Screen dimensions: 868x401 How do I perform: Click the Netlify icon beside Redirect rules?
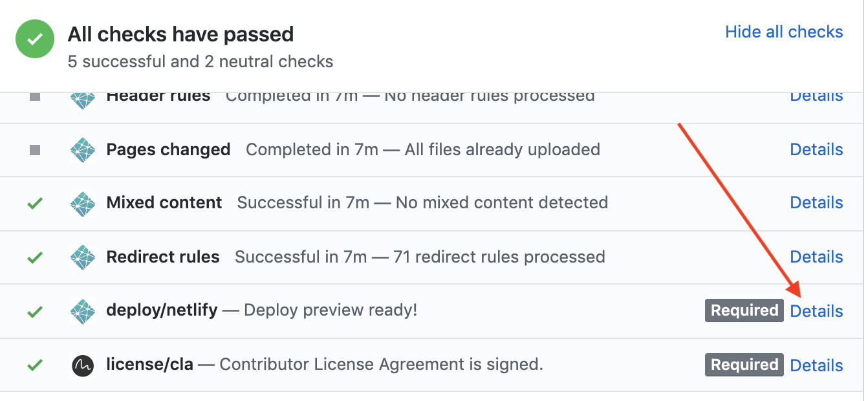pyautogui.click(x=83, y=257)
